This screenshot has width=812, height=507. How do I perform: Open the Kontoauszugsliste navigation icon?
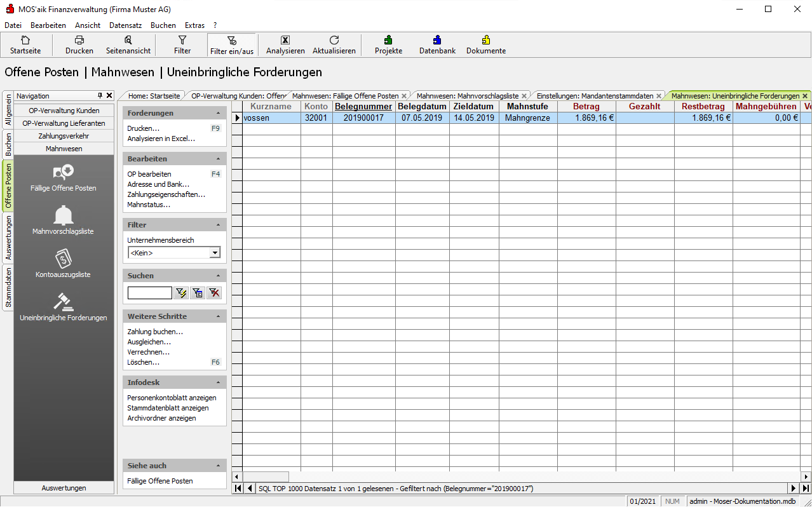coord(63,259)
